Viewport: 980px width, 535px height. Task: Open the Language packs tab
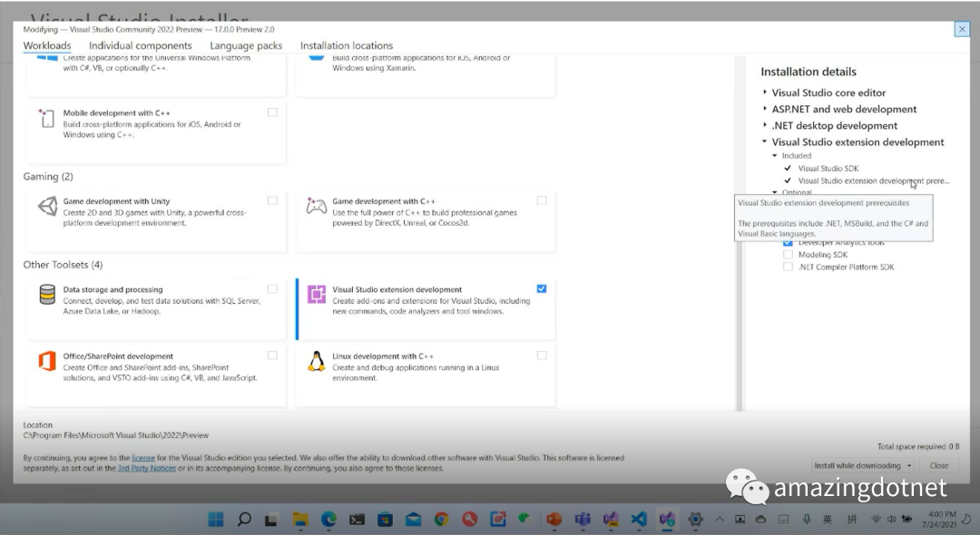pos(246,45)
